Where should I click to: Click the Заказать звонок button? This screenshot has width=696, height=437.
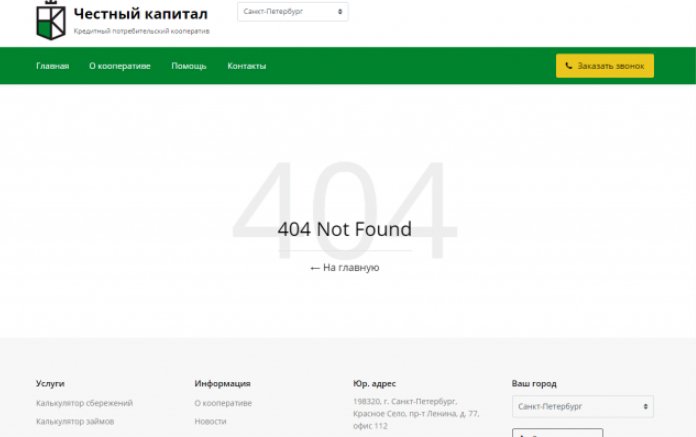[x=605, y=66]
